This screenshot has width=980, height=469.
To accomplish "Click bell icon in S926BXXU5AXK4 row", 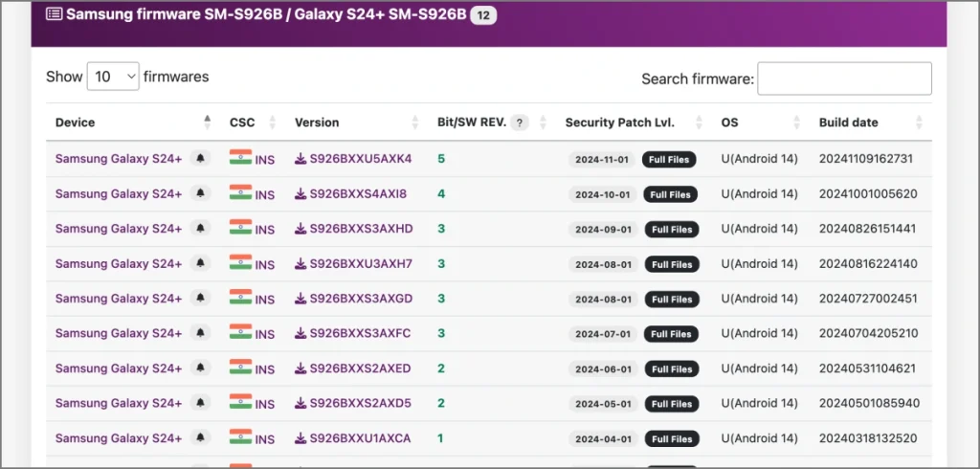I will pos(200,159).
